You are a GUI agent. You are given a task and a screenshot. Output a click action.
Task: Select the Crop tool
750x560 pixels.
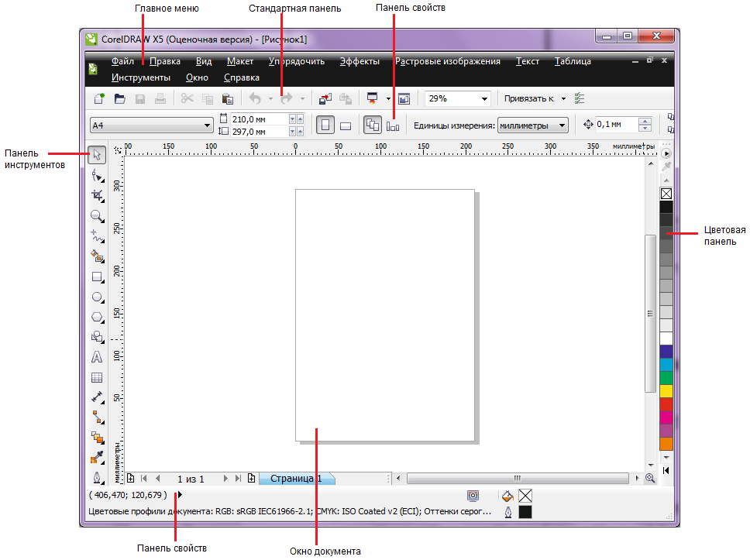(98, 196)
